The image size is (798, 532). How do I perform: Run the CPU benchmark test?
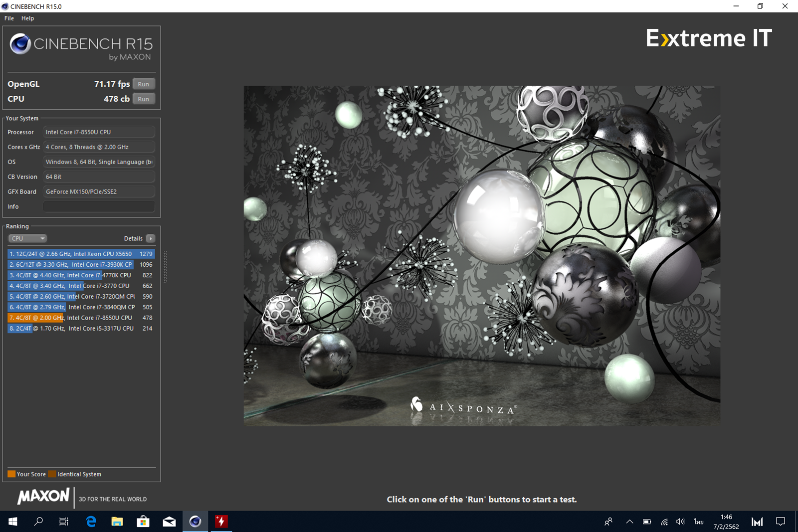tap(144, 99)
